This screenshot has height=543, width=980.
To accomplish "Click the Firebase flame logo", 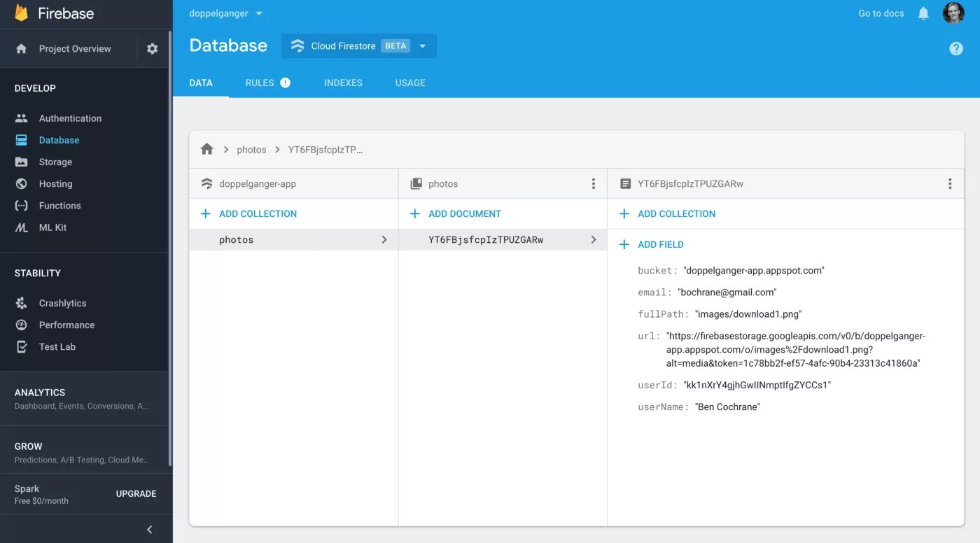I will pyautogui.click(x=21, y=13).
